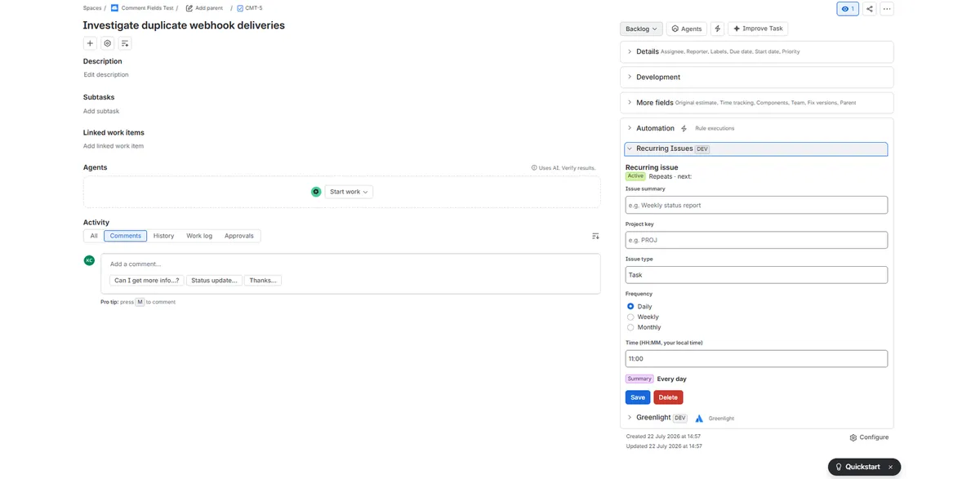Click the lightning icon in Automation row

coord(684,128)
